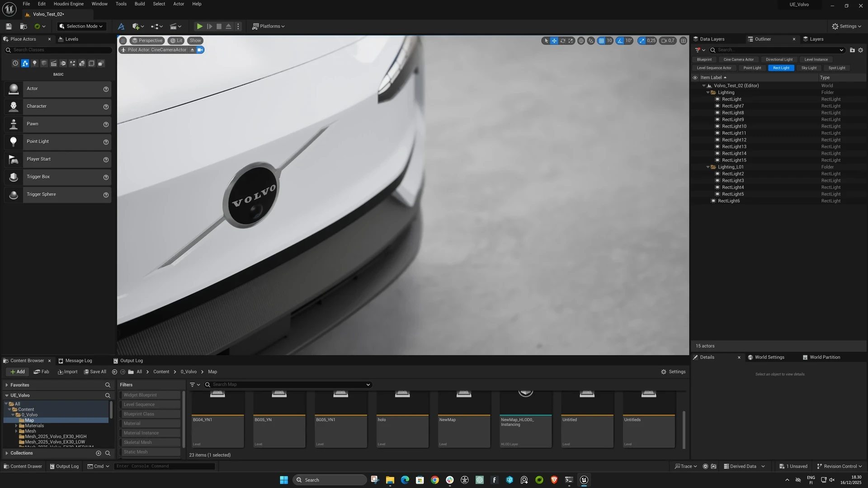The height and width of the screenshot is (488, 868).
Task: Toggle the Rect Light outliner filter
Action: point(781,68)
